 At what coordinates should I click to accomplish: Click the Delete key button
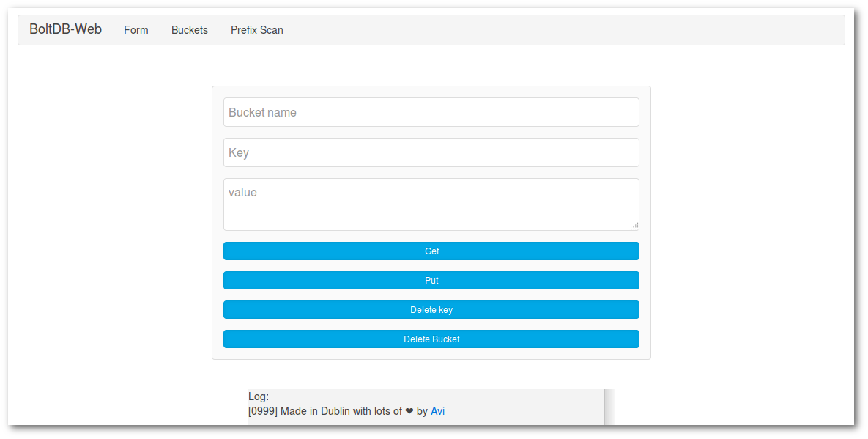pyautogui.click(x=431, y=309)
